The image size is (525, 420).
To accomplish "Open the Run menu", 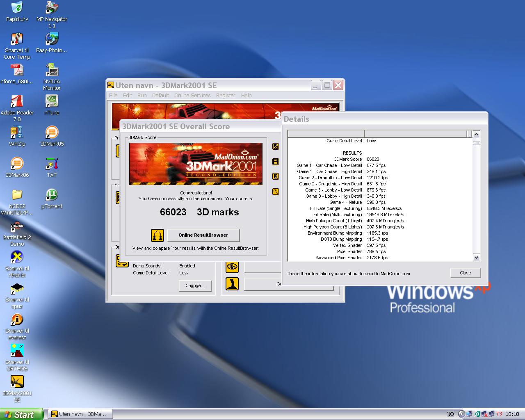I will tap(142, 95).
